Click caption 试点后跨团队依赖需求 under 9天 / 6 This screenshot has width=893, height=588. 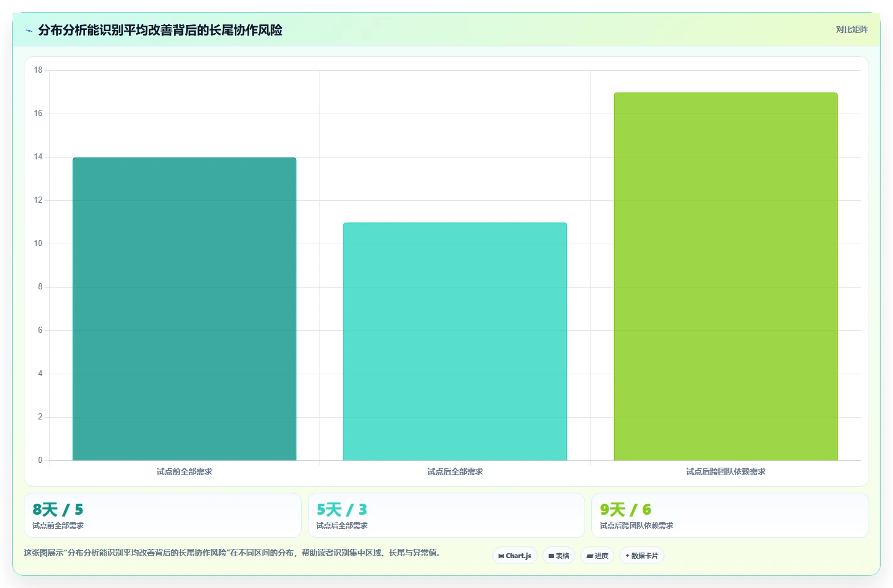636,526
